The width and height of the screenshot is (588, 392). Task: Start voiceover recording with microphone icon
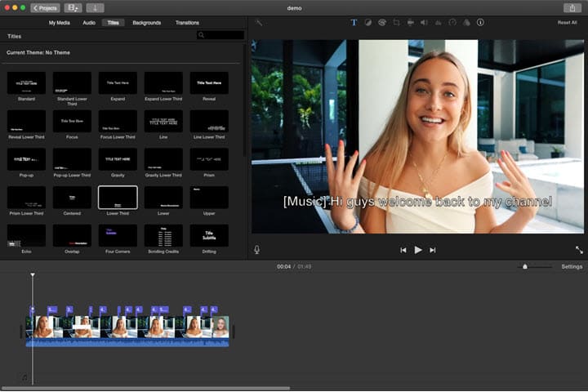[257, 250]
